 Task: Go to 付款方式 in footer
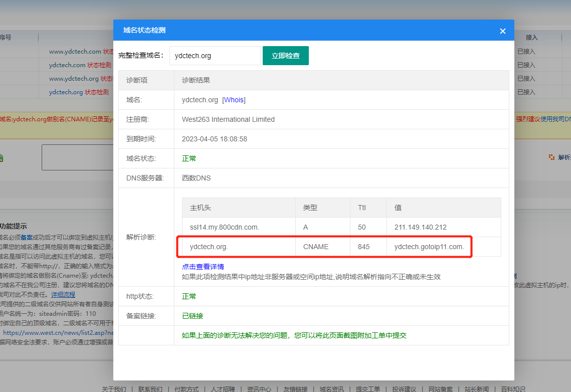[186, 389]
